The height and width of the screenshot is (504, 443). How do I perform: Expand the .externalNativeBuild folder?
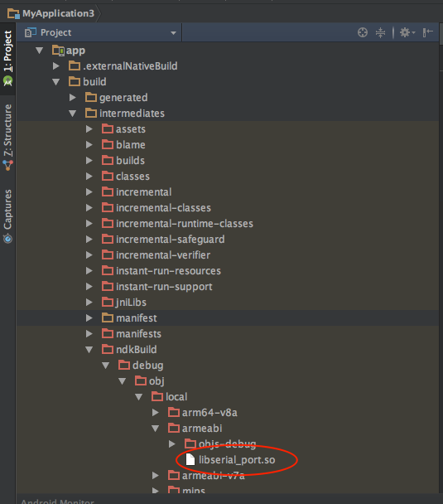coord(56,66)
